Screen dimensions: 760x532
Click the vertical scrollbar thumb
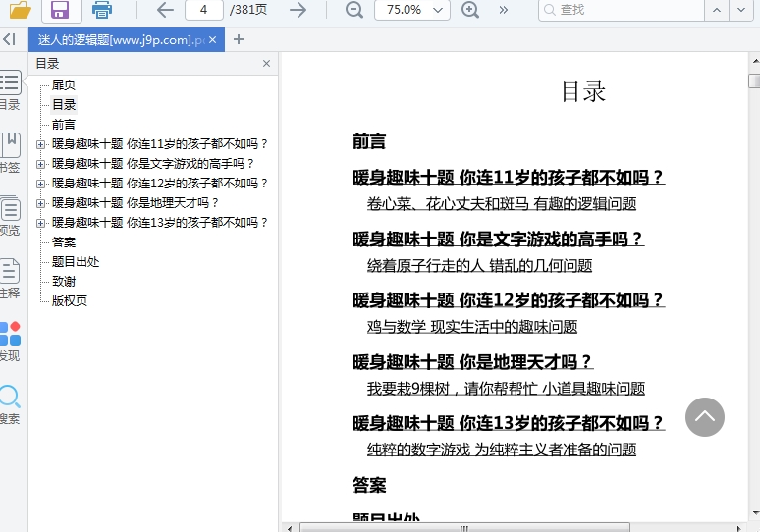click(x=755, y=80)
